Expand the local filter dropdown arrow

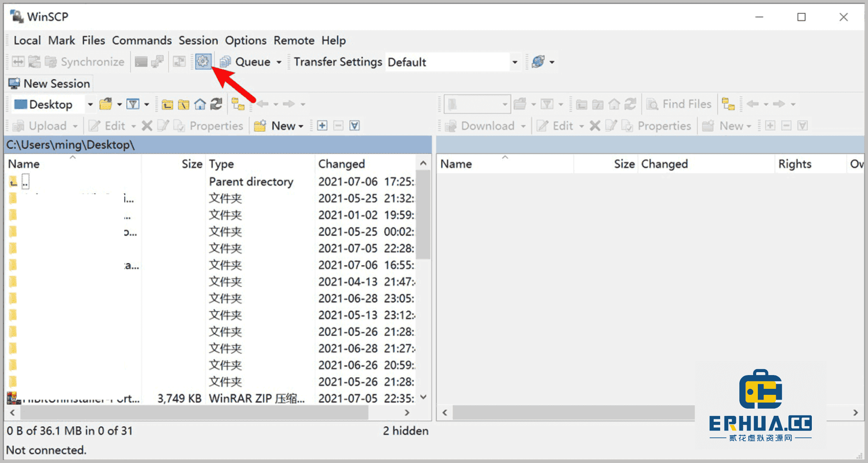point(147,104)
